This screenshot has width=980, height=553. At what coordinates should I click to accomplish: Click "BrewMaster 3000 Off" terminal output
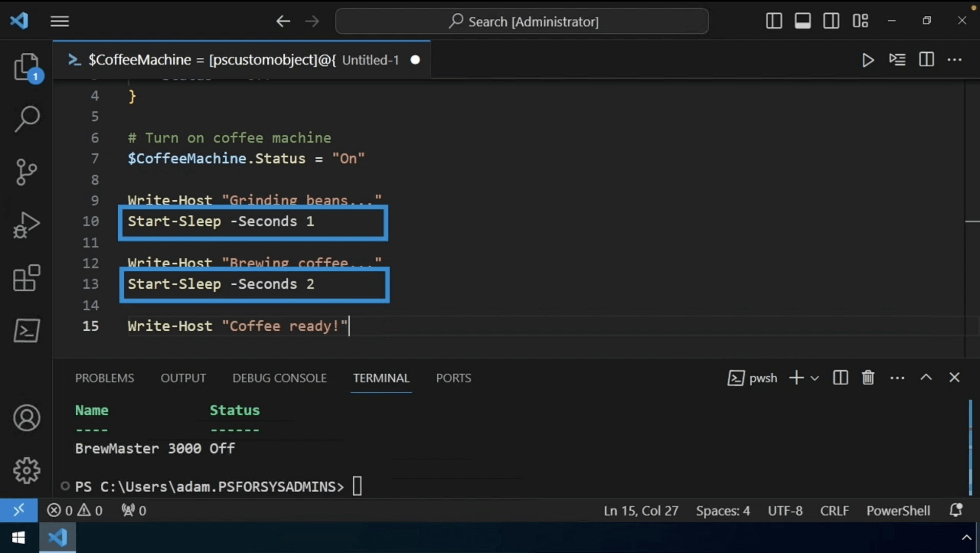(155, 449)
